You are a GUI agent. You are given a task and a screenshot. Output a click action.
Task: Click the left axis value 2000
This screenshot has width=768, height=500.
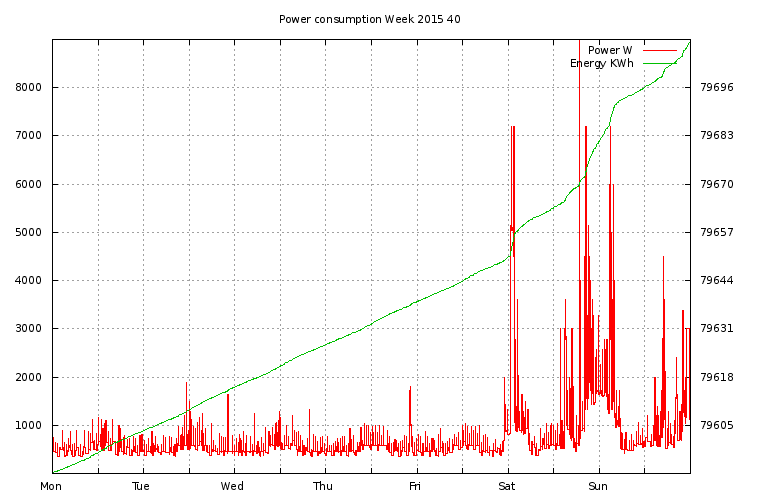click(x=28, y=378)
